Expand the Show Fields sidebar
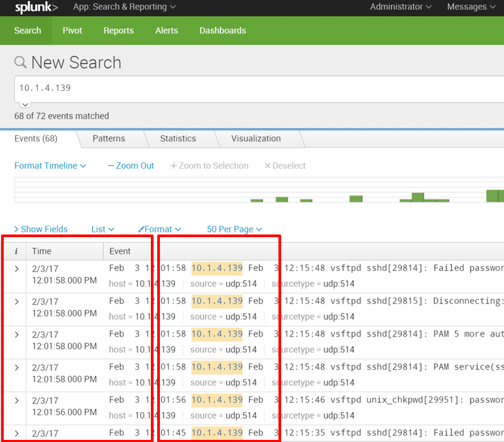The height and width of the screenshot is (442, 504). [x=41, y=229]
